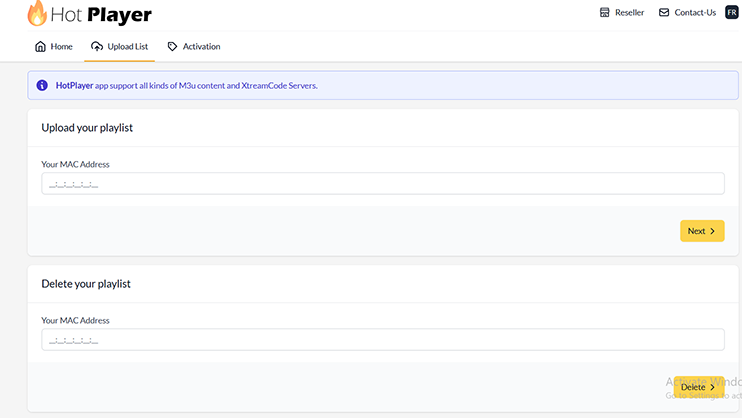This screenshot has height=418, width=742.
Task: Click the Activation tag icon
Action: [x=172, y=46]
